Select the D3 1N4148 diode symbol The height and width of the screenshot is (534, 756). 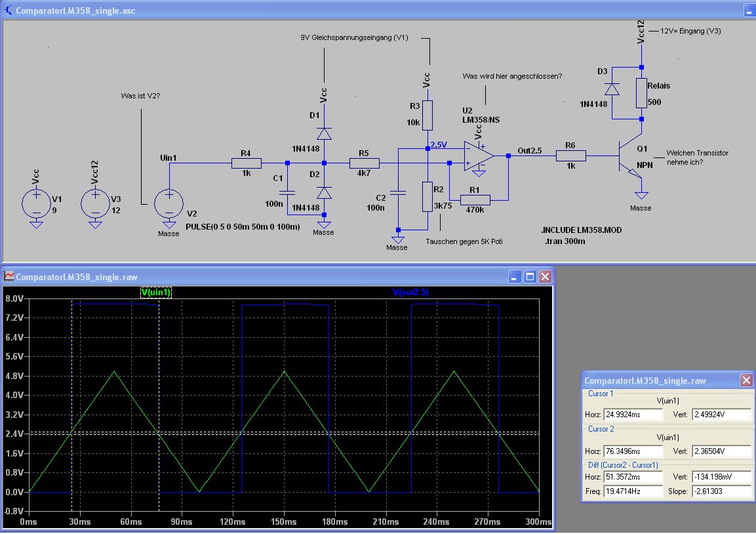click(612, 89)
